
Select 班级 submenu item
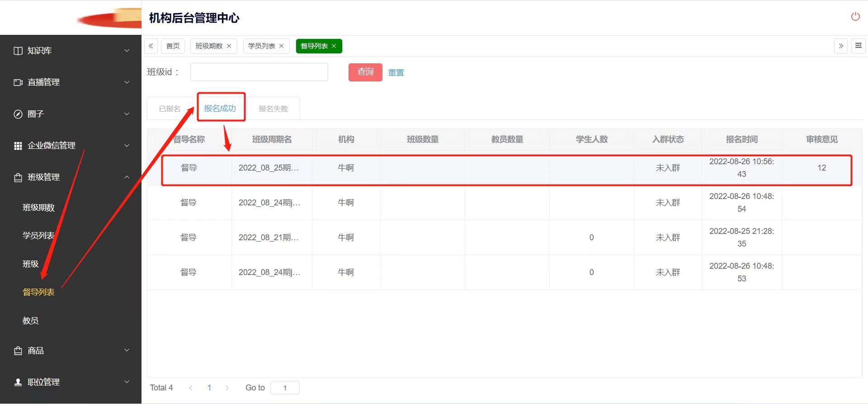pos(30,264)
